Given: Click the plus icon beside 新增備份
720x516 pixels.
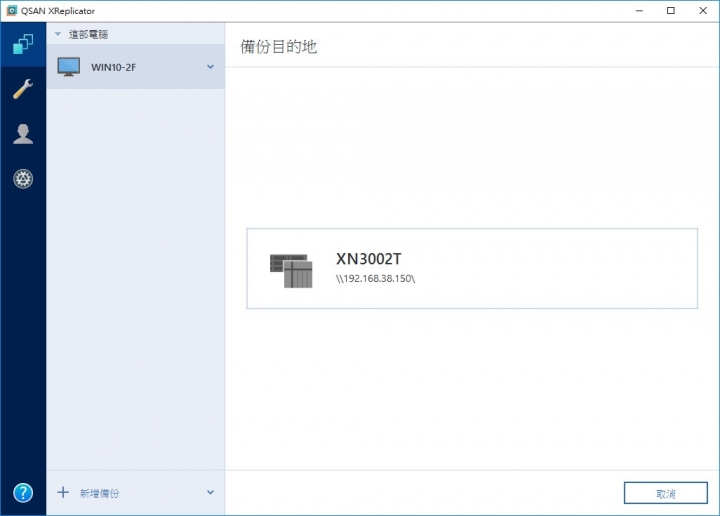Looking at the screenshot, I should (63, 493).
